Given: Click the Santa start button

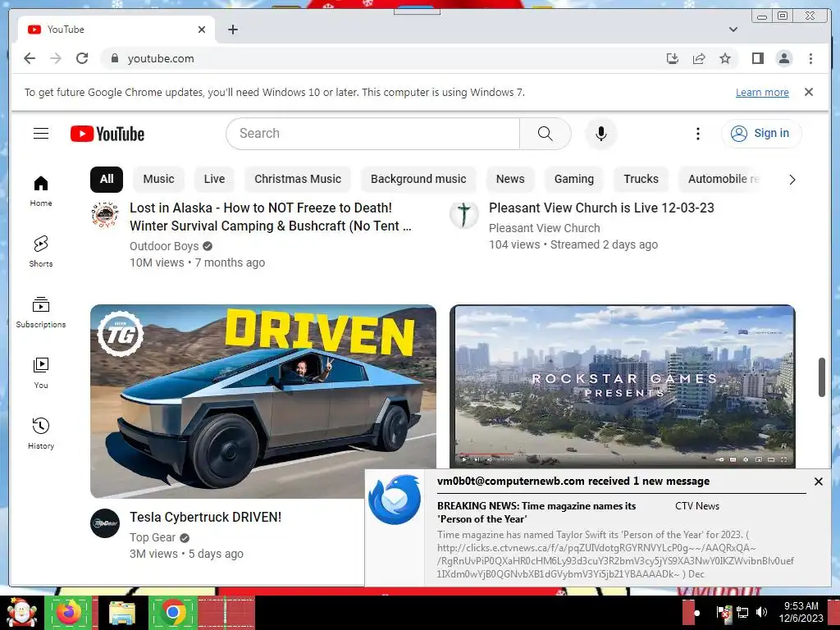Looking at the screenshot, I should tap(21, 613).
